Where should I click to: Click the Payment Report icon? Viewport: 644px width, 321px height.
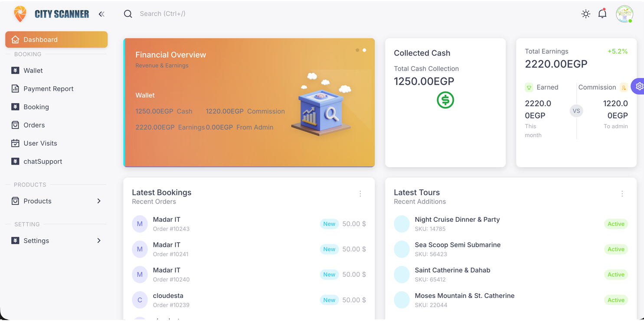point(15,88)
